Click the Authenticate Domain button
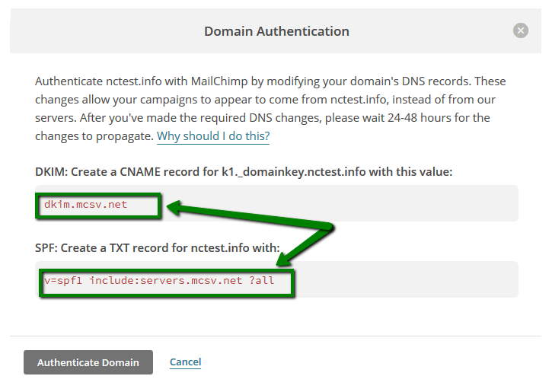Screen dimensions: 552x392 (88, 362)
